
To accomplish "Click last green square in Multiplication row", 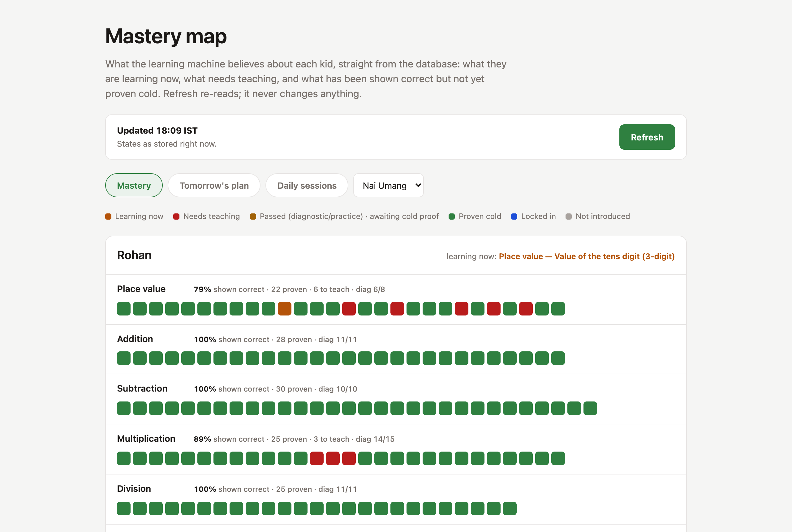I will (558, 458).
